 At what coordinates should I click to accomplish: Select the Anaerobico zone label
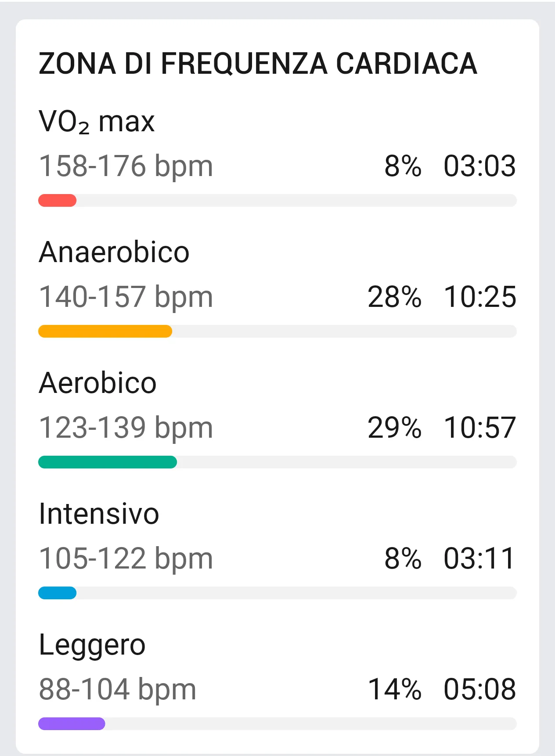point(114,252)
